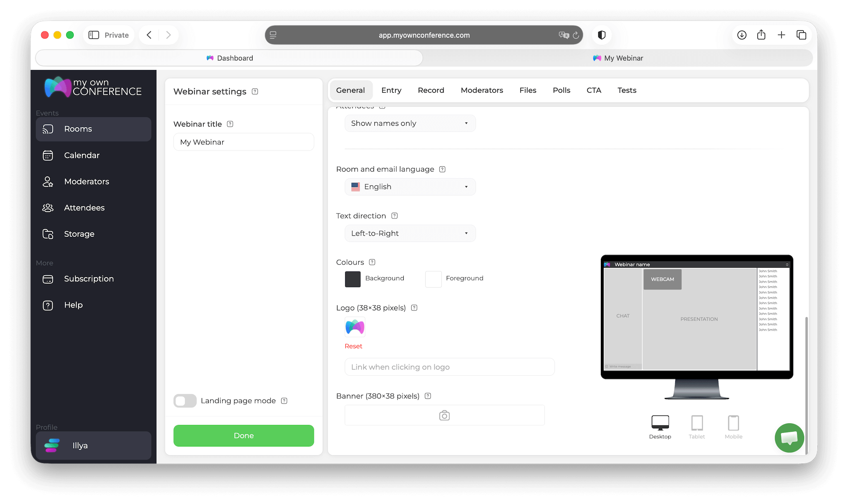This screenshot has height=504, width=848.
Task: Click the Storage folder icon
Action: (48, 234)
